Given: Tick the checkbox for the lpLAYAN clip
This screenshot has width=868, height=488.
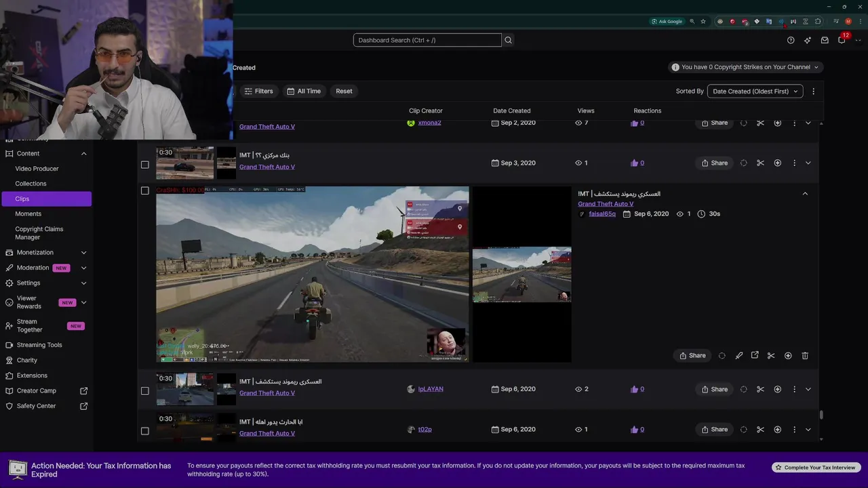Looking at the screenshot, I should 144,390.
